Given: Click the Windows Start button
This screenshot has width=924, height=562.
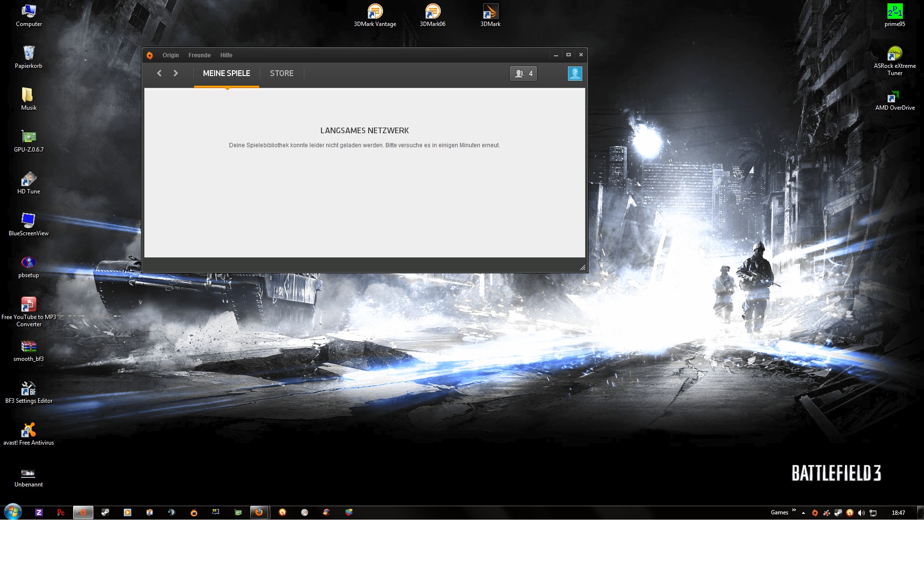Looking at the screenshot, I should click(x=13, y=512).
